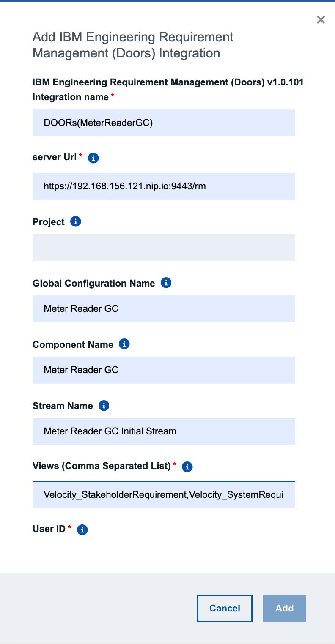Click the Cancel button

225,609
